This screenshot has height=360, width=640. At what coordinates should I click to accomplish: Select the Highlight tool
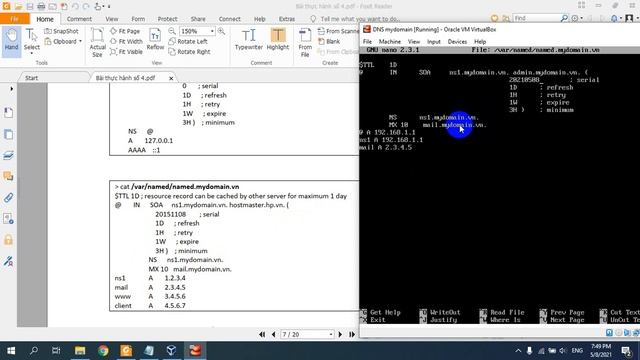click(x=278, y=39)
